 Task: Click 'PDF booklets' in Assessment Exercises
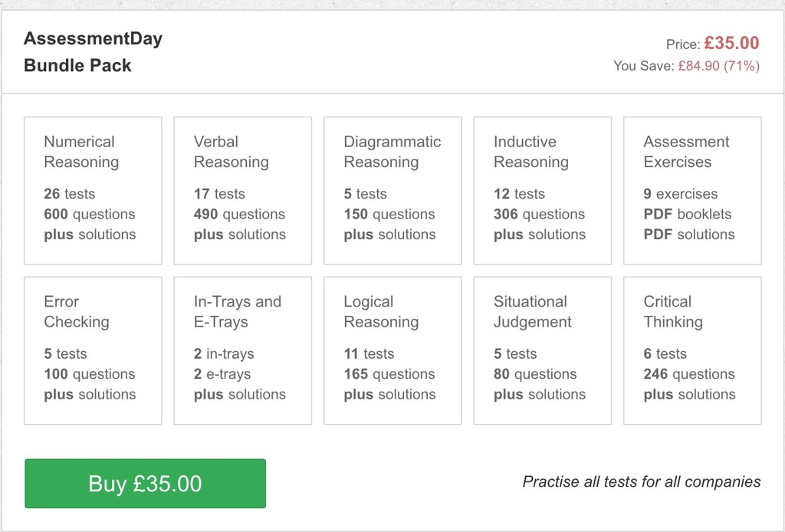[688, 215]
